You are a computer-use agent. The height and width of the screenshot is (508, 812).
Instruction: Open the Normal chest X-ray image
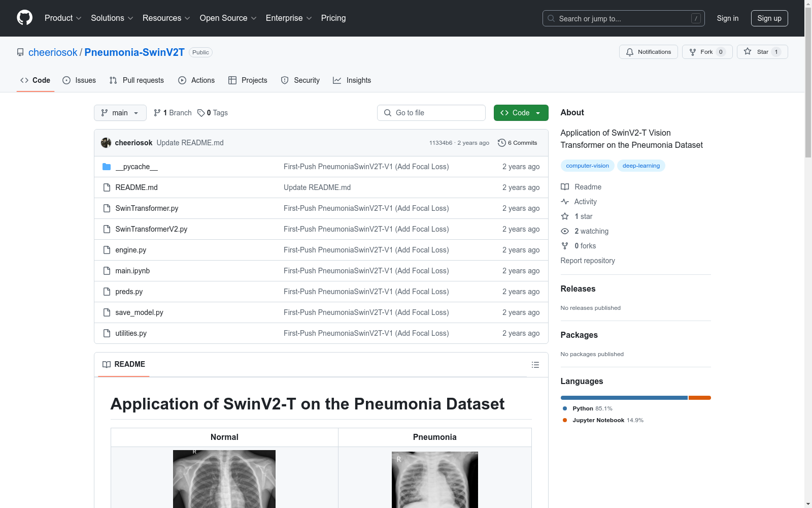[x=224, y=479]
